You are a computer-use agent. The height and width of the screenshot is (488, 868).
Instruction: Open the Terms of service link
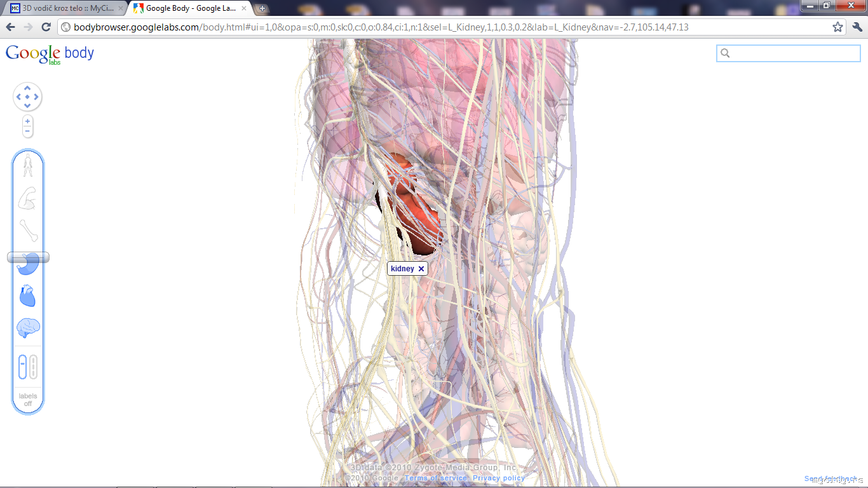(x=436, y=478)
